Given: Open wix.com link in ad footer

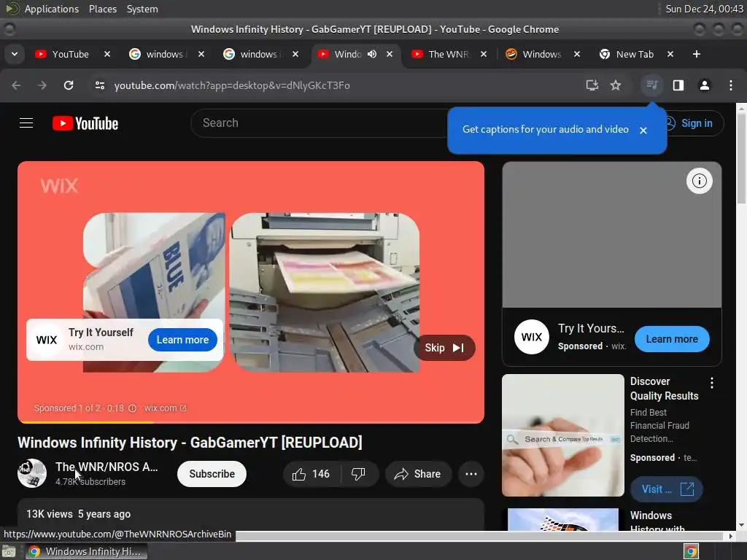Looking at the screenshot, I should [165, 408].
